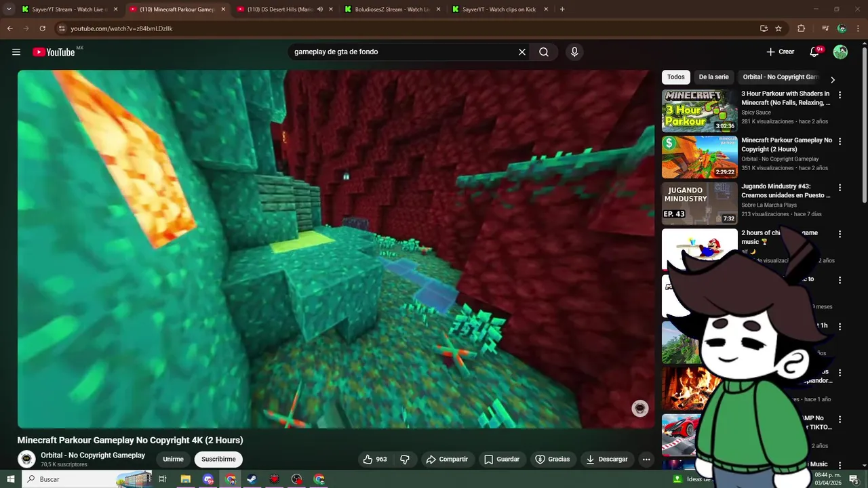
Task: Switch to SayverYT Stream tab
Action: coord(69,9)
